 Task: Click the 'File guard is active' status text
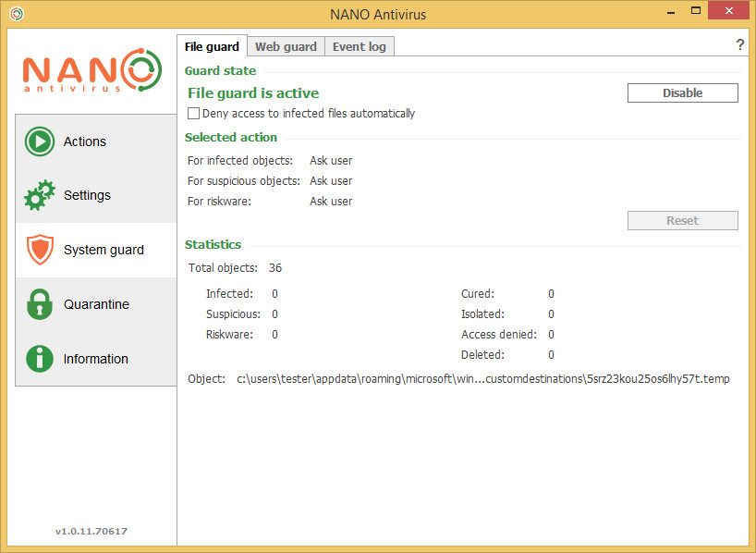pos(253,93)
